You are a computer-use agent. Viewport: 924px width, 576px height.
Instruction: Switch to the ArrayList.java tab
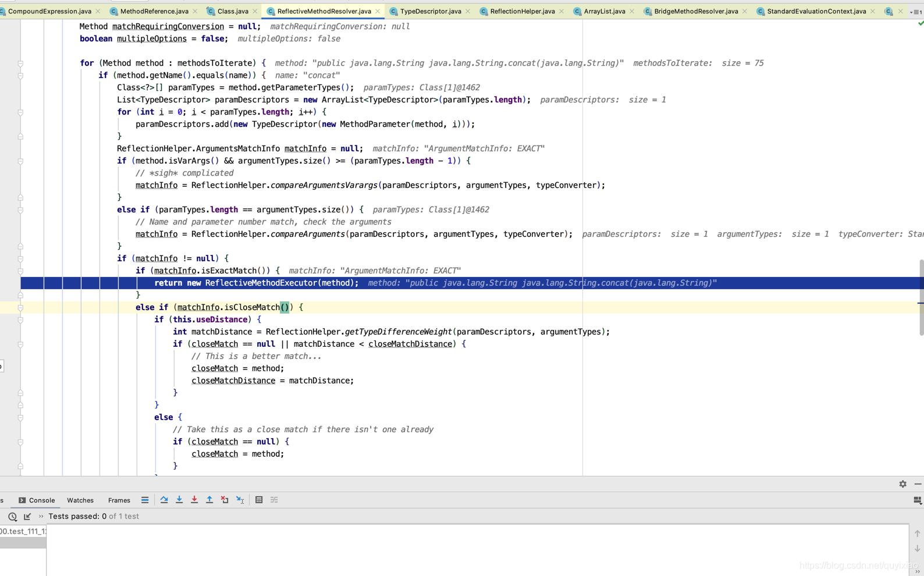[605, 12]
